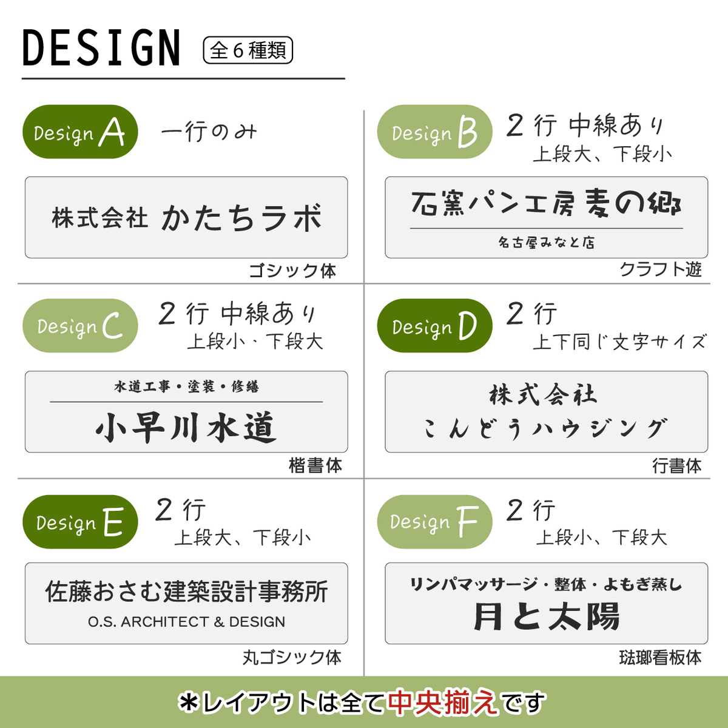
Task: Select the 小早川水道 sample plate
Action: point(186,412)
